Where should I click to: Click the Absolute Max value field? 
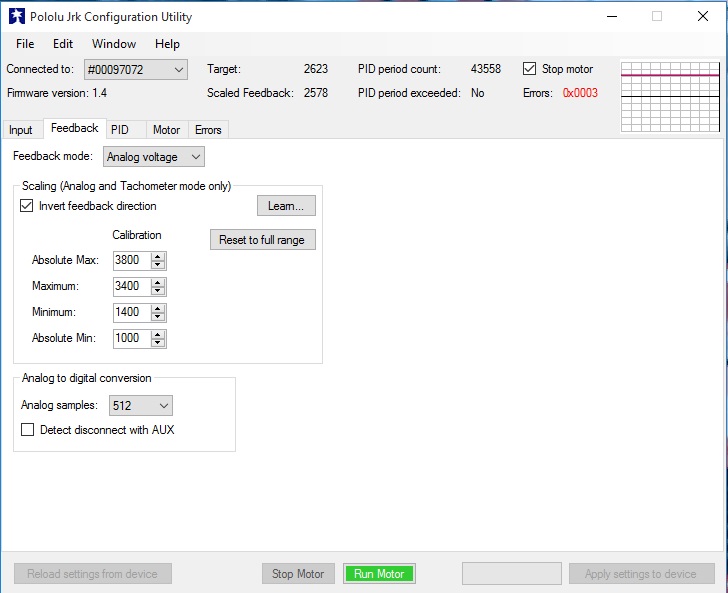click(132, 260)
